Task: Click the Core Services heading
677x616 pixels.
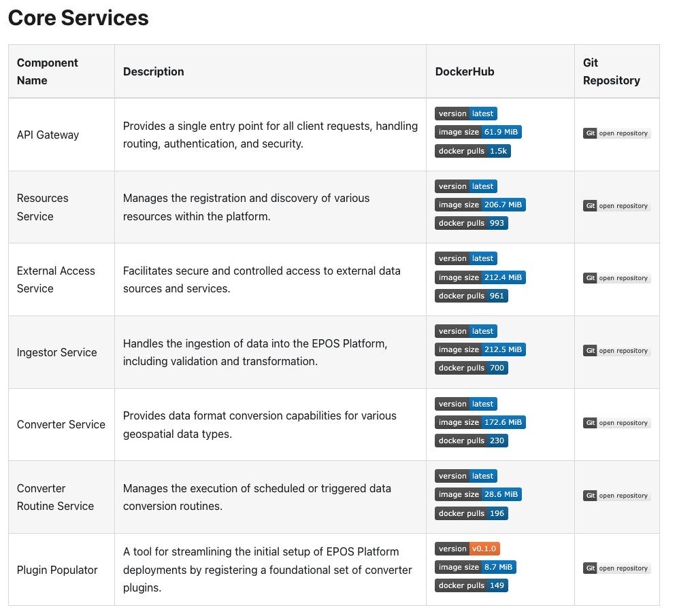Action: [78, 18]
